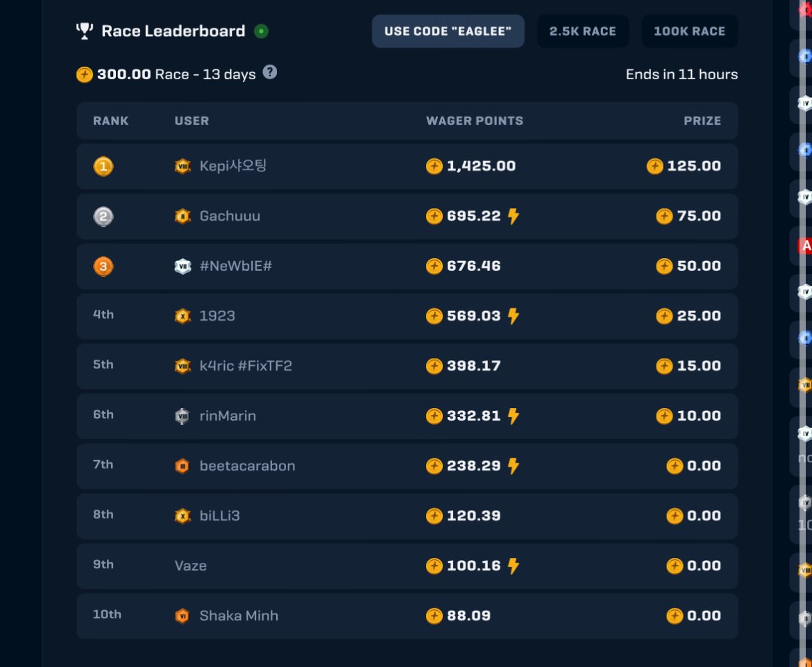The image size is (812, 667).
Task: Click the lightning bolt beside 238.29
Action: (x=513, y=466)
